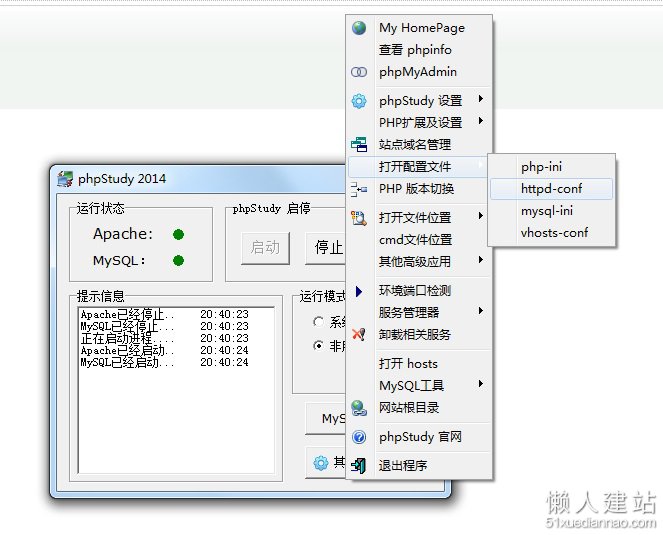
Task: Choose mysql-ini in the config submenu
Action: pos(551,211)
